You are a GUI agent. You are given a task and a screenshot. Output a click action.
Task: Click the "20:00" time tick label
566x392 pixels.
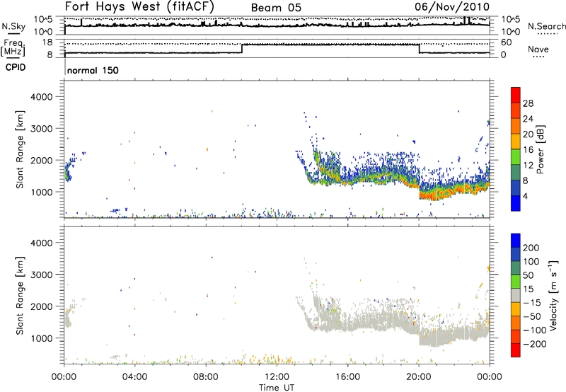[x=419, y=377]
